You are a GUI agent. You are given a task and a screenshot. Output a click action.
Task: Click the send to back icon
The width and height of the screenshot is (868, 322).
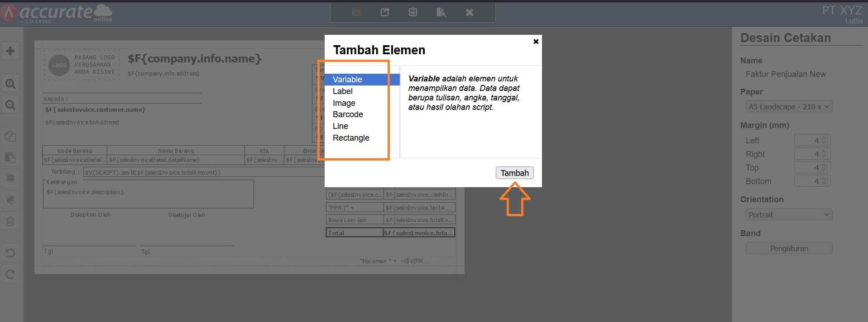10,199
